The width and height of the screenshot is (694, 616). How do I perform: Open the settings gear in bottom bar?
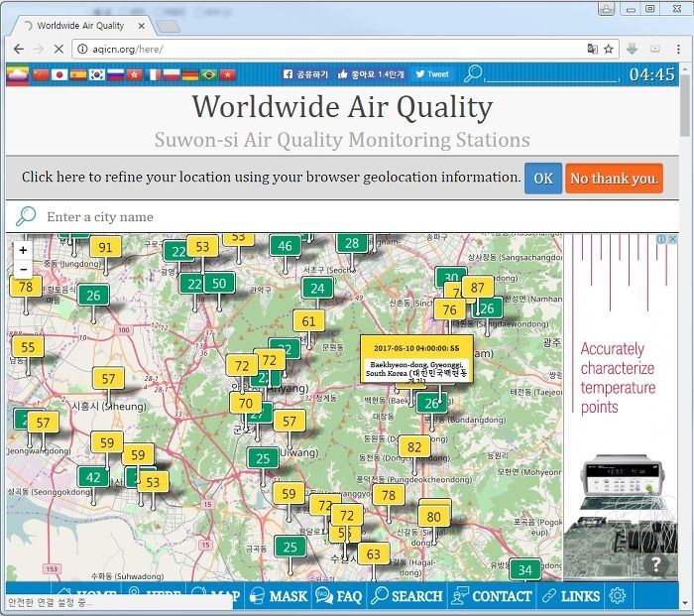(618, 595)
